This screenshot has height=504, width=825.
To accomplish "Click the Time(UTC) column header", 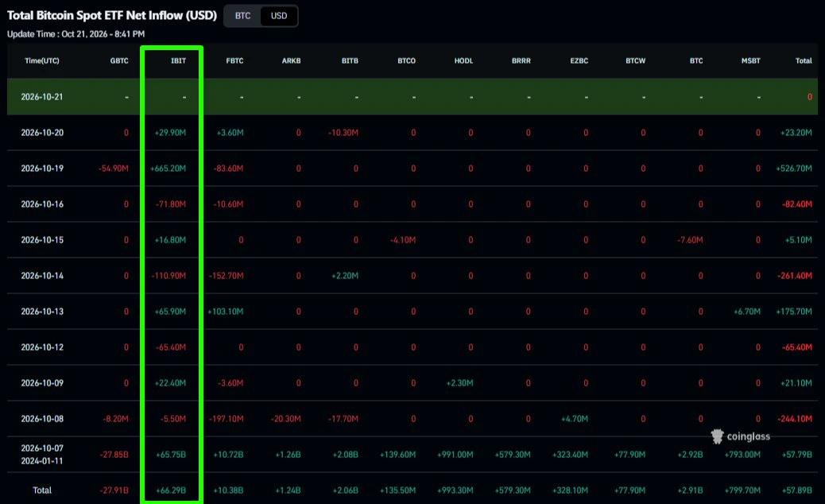I will tap(42, 61).
